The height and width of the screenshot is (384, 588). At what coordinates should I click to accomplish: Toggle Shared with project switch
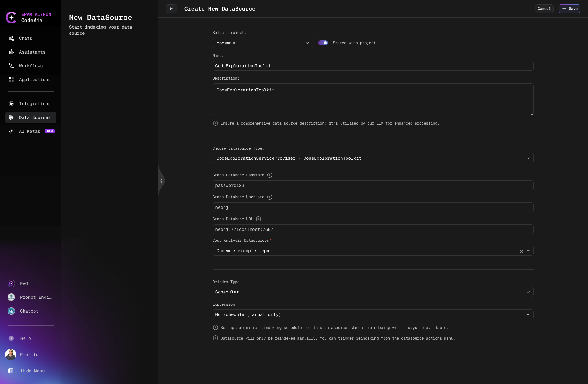(323, 43)
